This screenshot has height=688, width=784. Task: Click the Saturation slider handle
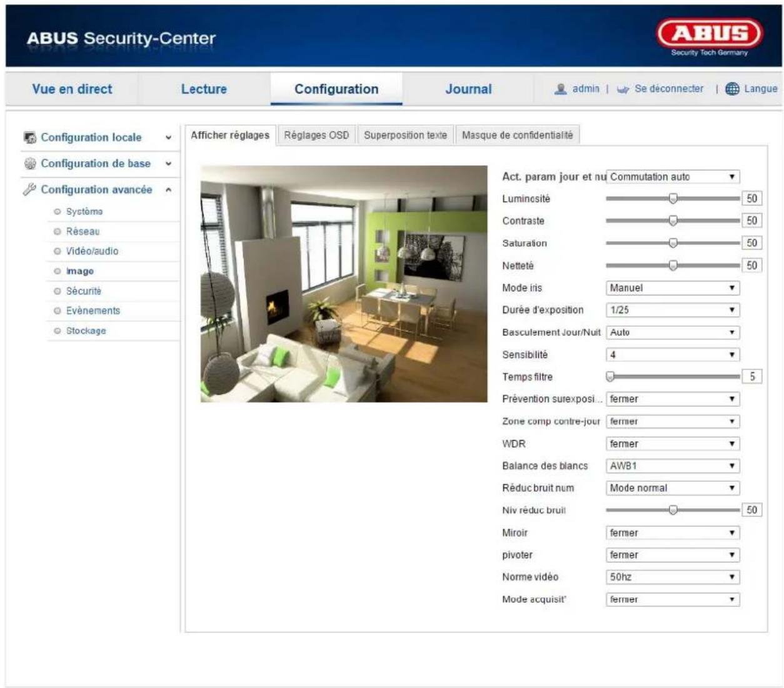(673, 243)
